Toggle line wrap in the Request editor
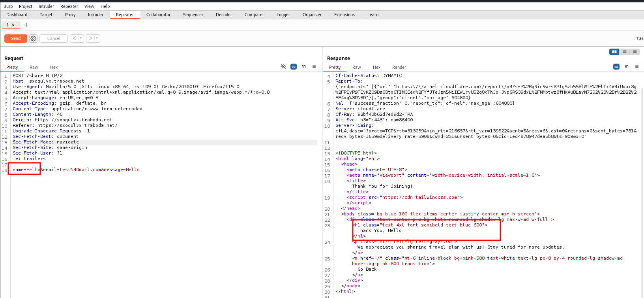This screenshot has width=644, height=298. click(x=294, y=66)
